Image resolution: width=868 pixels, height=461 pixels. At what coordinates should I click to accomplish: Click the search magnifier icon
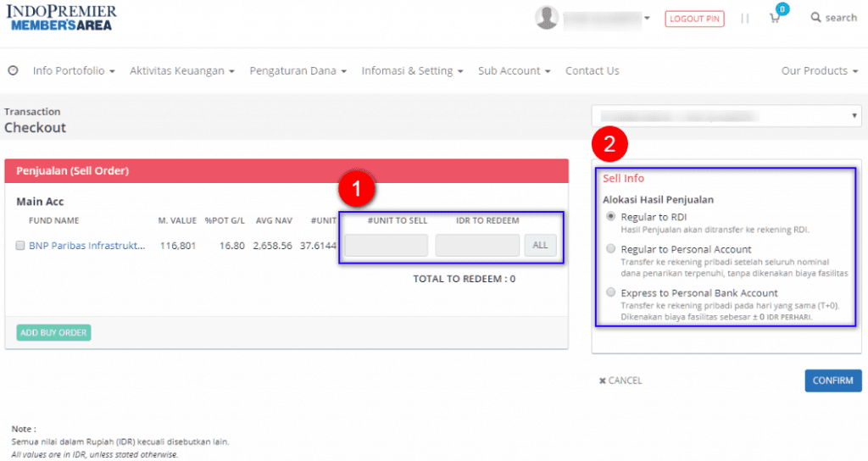(x=815, y=18)
